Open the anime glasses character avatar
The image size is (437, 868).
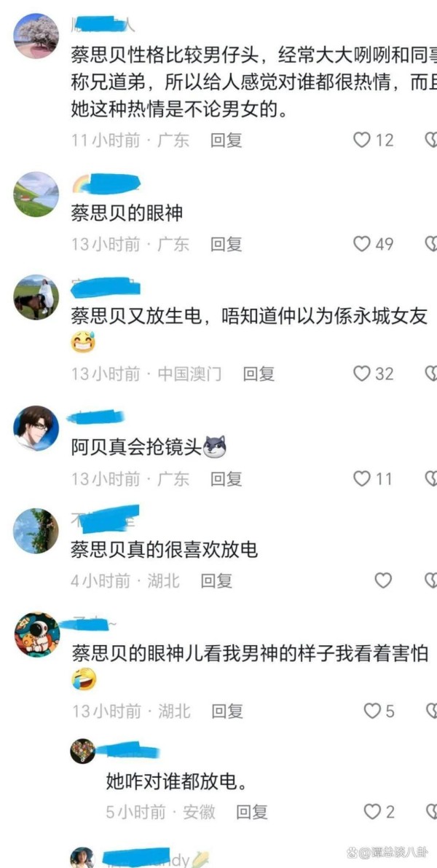pyautogui.click(x=36, y=428)
